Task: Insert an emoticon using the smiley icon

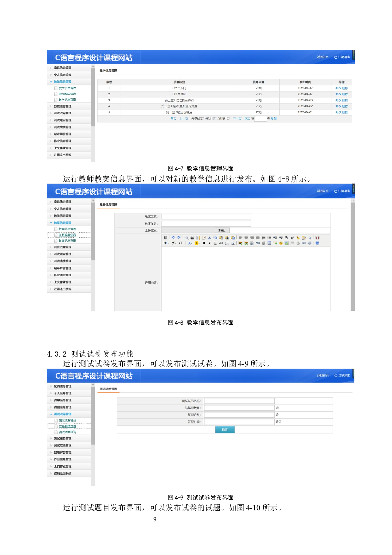Action: pos(280,243)
